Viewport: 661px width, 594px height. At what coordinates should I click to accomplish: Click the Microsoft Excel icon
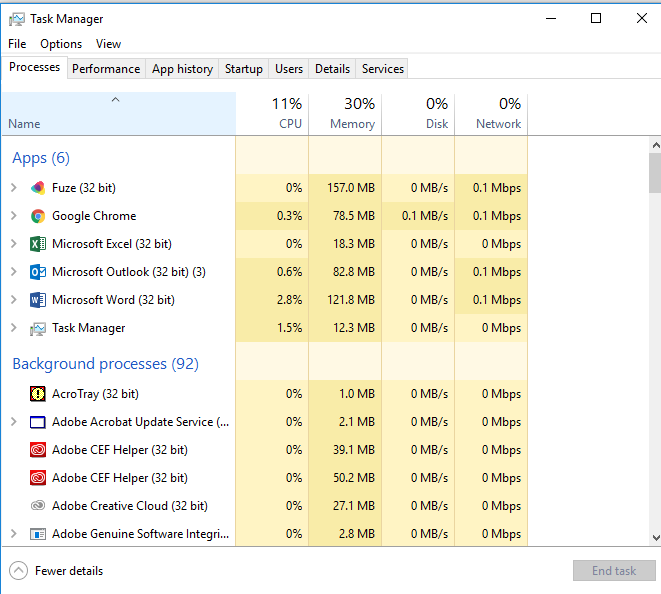coord(38,244)
